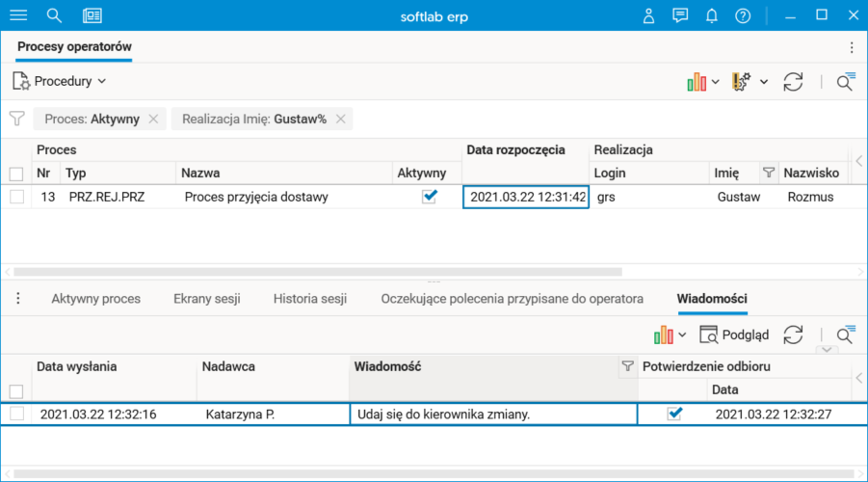Refresh the messages list
The image size is (868, 482).
click(793, 335)
